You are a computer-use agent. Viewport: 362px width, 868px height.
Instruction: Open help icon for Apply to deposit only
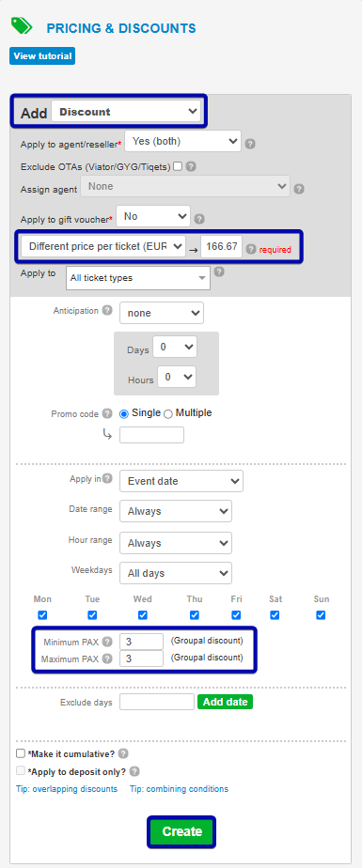click(134, 771)
